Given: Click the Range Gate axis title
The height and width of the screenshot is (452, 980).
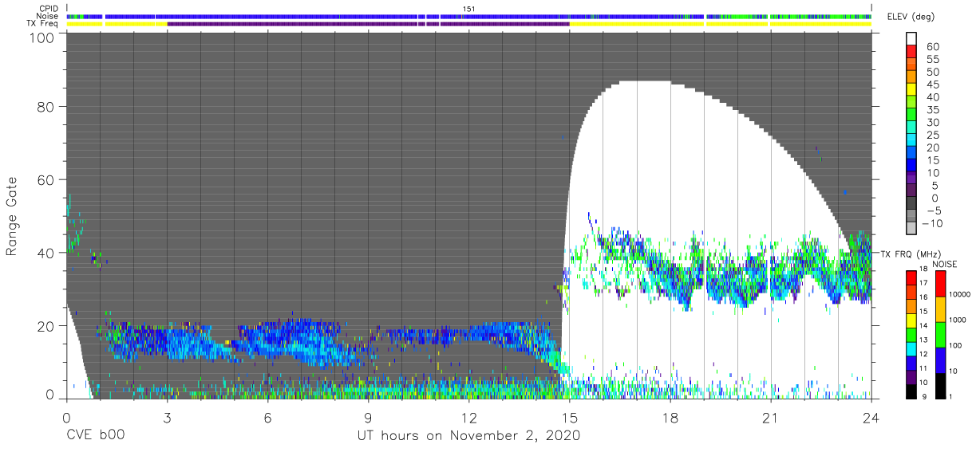Looking at the screenshot, I should (12, 215).
